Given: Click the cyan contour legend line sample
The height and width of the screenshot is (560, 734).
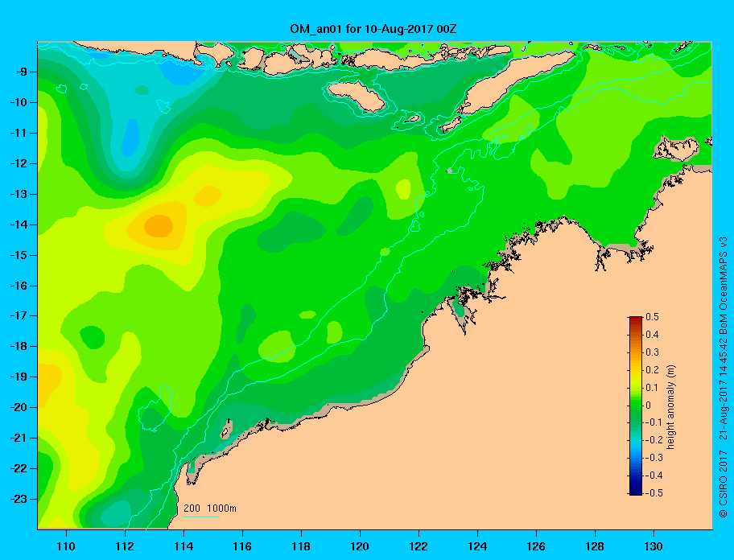Looking at the screenshot, I should pyautogui.click(x=201, y=517).
